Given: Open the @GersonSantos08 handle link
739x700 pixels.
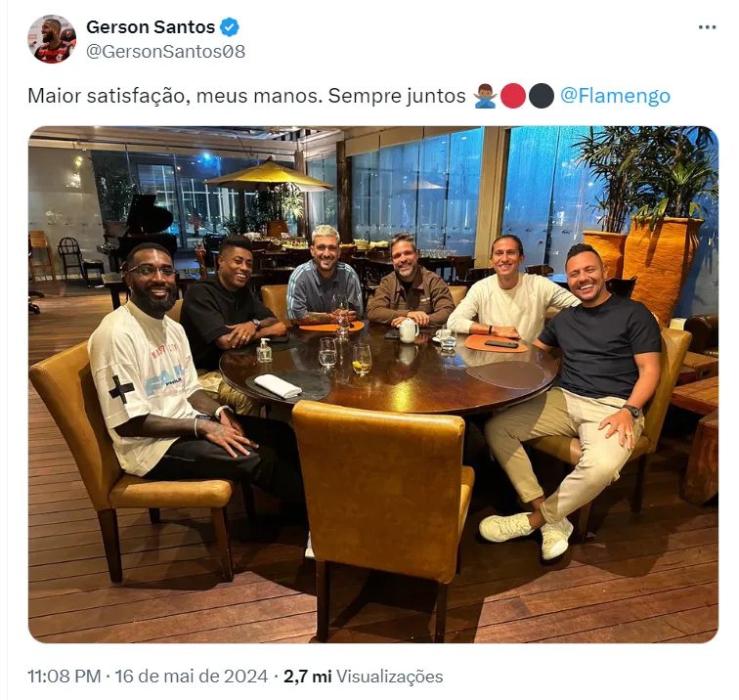Looking at the screenshot, I should point(165,52).
